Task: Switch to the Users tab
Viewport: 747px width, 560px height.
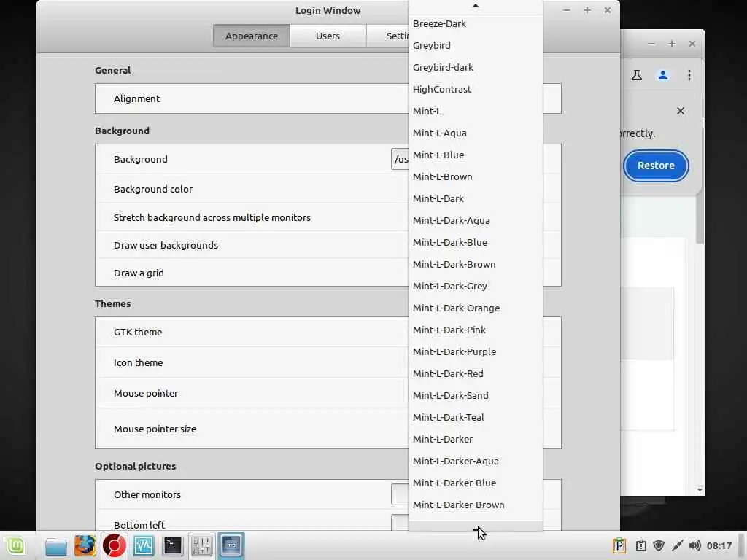Action: [328, 36]
